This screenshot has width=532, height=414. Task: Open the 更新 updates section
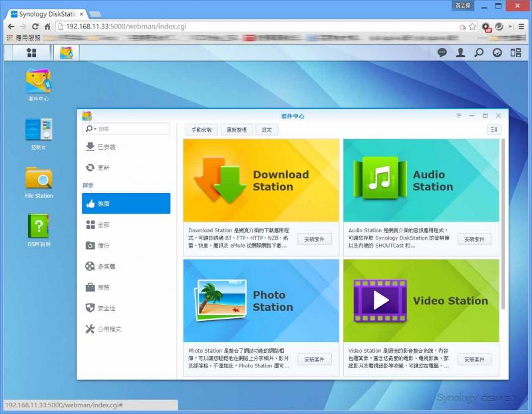pos(126,168)
